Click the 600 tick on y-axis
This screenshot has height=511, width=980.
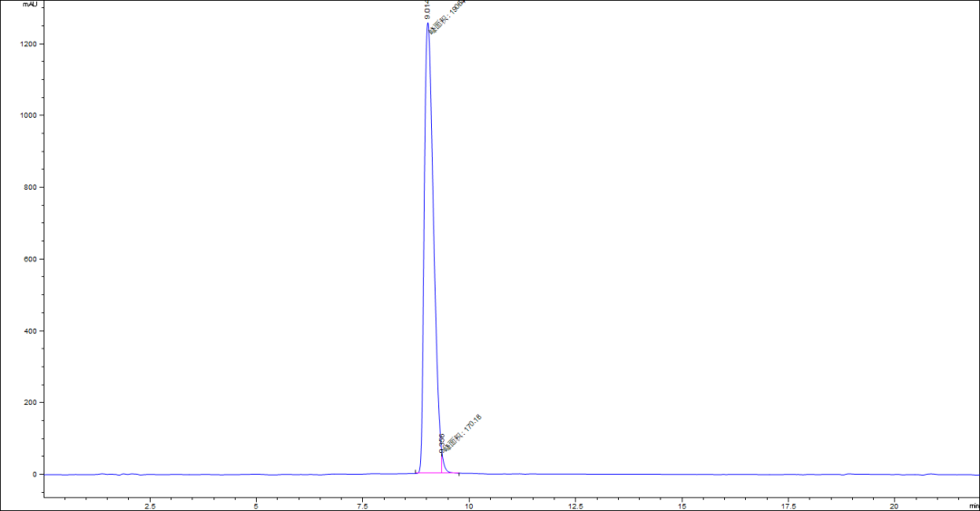[30, 259]
